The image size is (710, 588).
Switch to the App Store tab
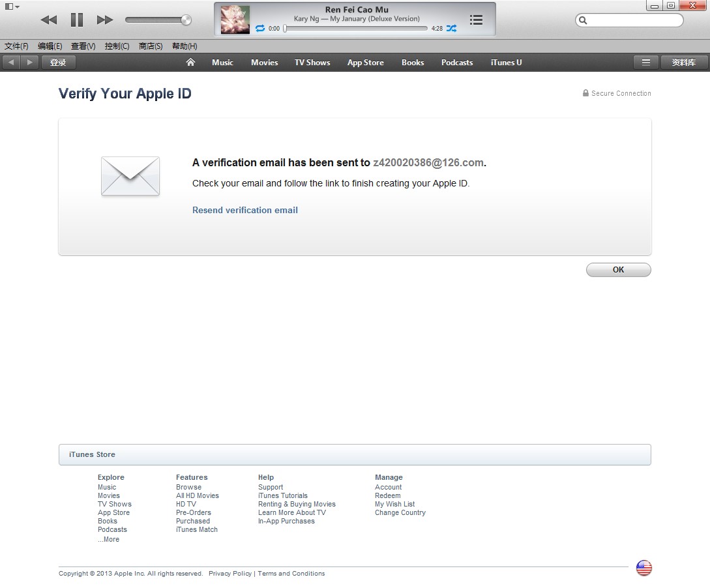[x=365, y=63]
